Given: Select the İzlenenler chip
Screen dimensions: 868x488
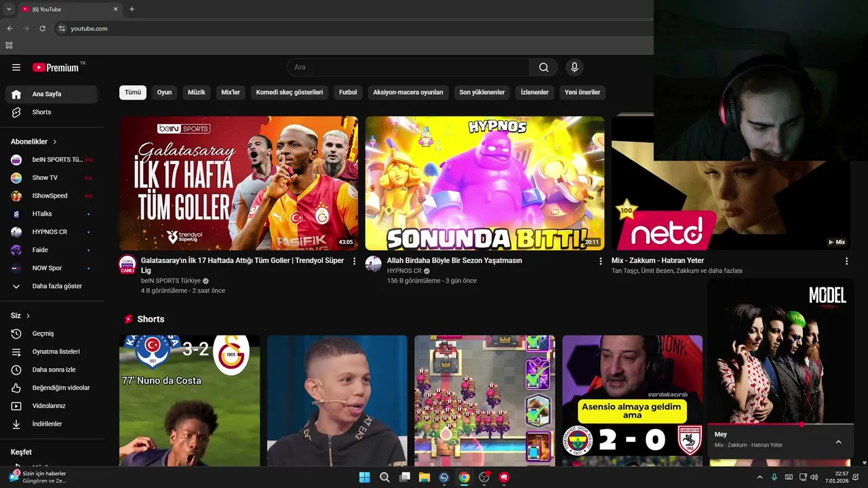Looking at the screenshot, I should 534,92.
